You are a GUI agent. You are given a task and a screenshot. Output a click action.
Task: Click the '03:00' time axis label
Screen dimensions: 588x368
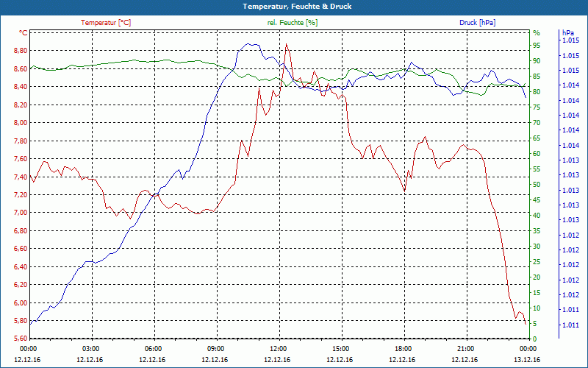[x=90, y=349]
